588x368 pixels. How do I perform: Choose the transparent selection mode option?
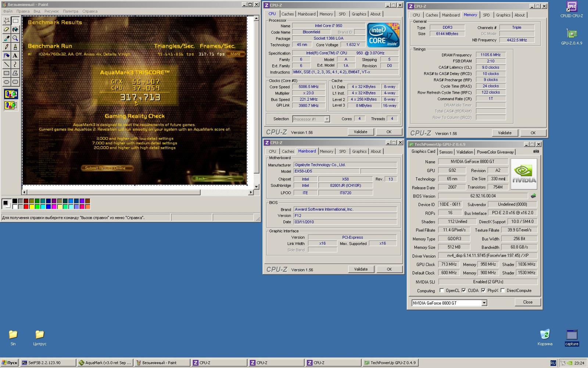tap(11, 105)
